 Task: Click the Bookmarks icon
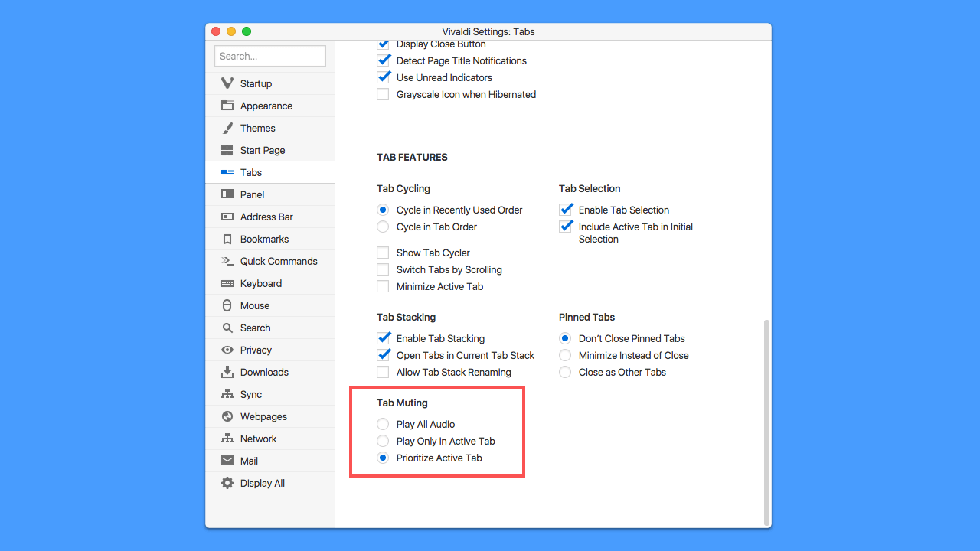(x=227, y=239)
